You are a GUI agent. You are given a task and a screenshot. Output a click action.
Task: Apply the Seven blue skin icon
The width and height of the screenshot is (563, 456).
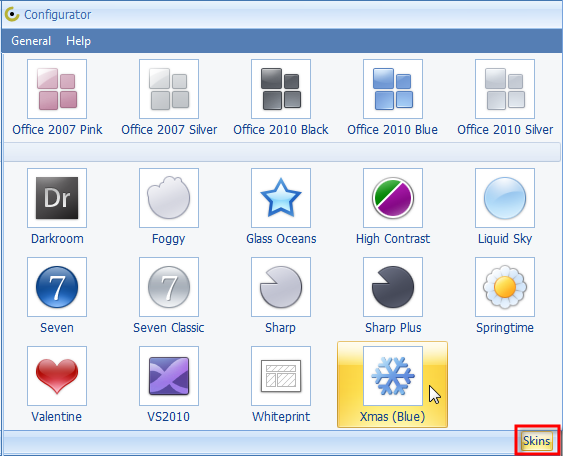tap(57, 287)
